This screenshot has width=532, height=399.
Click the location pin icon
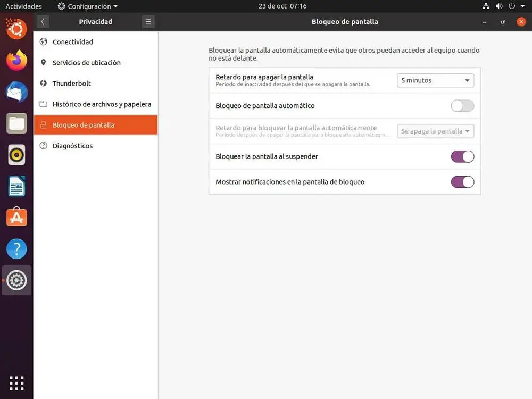[44, 62]
